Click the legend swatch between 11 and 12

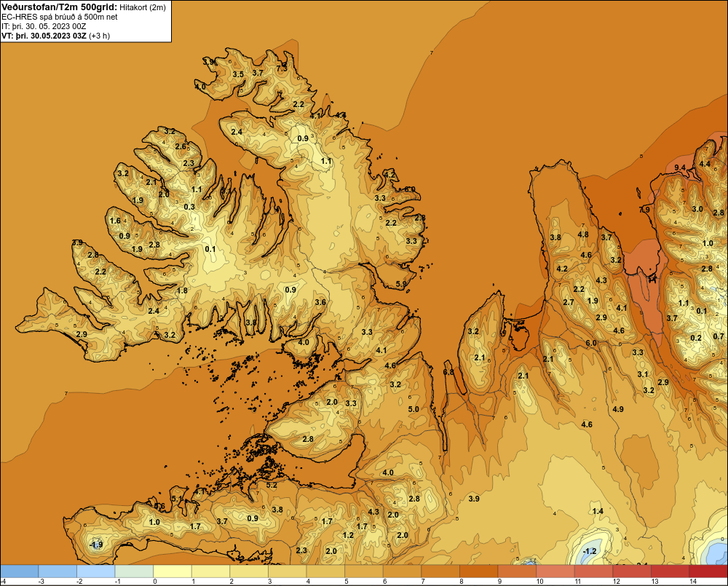[x=594, y=571]
